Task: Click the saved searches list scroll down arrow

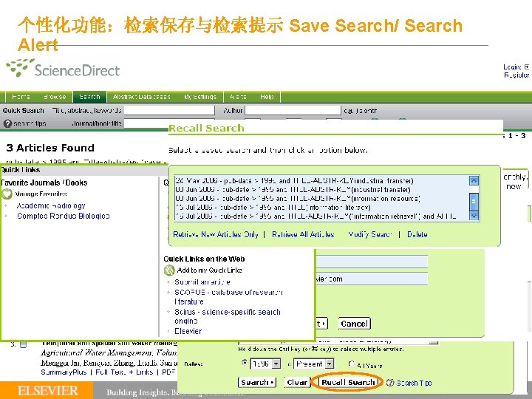Action: pyautogui.click(x=474, y=216)
